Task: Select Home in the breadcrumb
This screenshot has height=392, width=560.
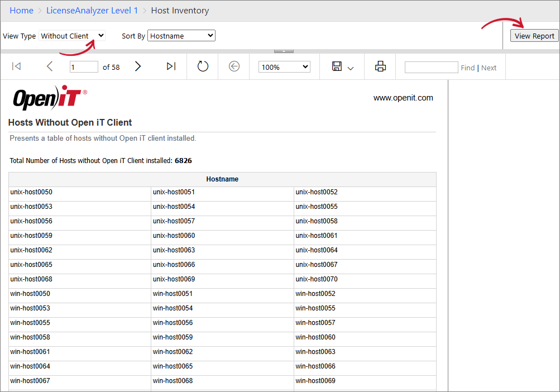Action: pyautogui.click(x=21, y=10)
